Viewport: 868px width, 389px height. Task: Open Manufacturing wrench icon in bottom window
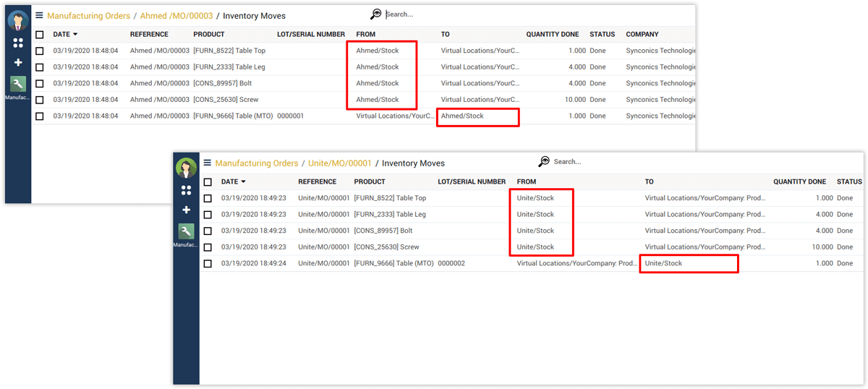[x=186, y=232]
